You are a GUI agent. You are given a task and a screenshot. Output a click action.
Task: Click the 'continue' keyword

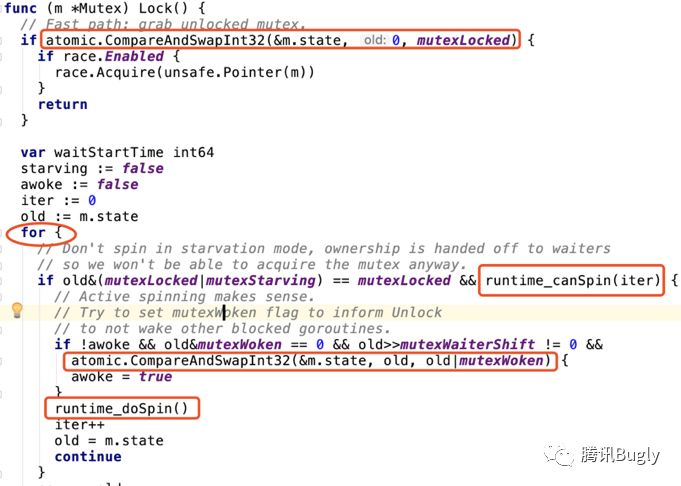tap(88, 456)
